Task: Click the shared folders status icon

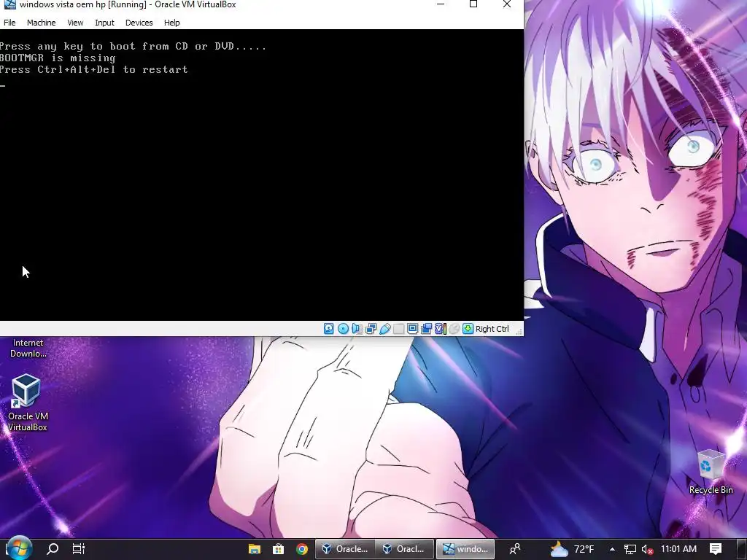Action: coord(399,329)
